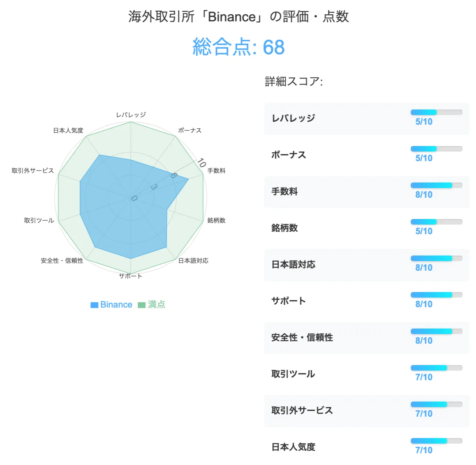Click the 7/10 score beside 取引ツール
The image size is (476, 465).
[x=424, y=377]
